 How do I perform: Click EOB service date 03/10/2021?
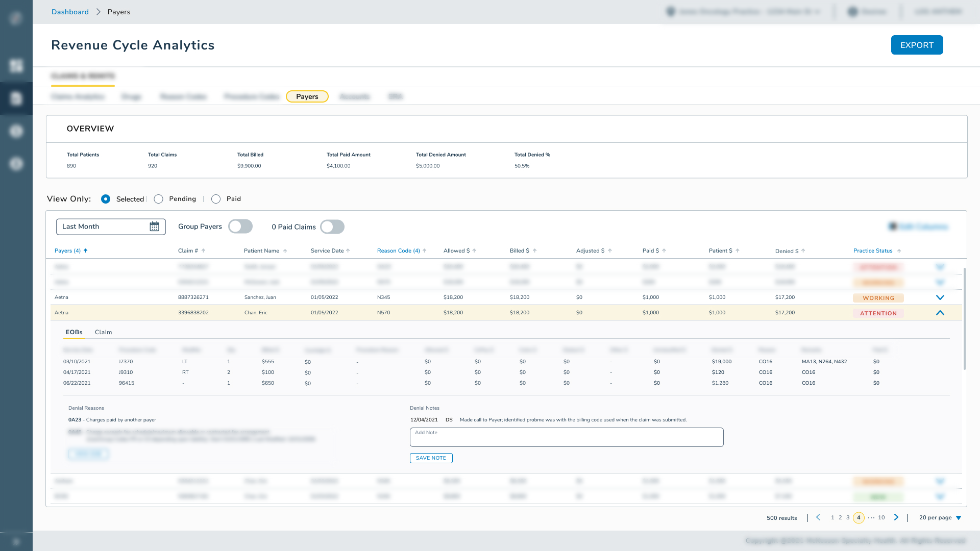[x=77, y=362]
